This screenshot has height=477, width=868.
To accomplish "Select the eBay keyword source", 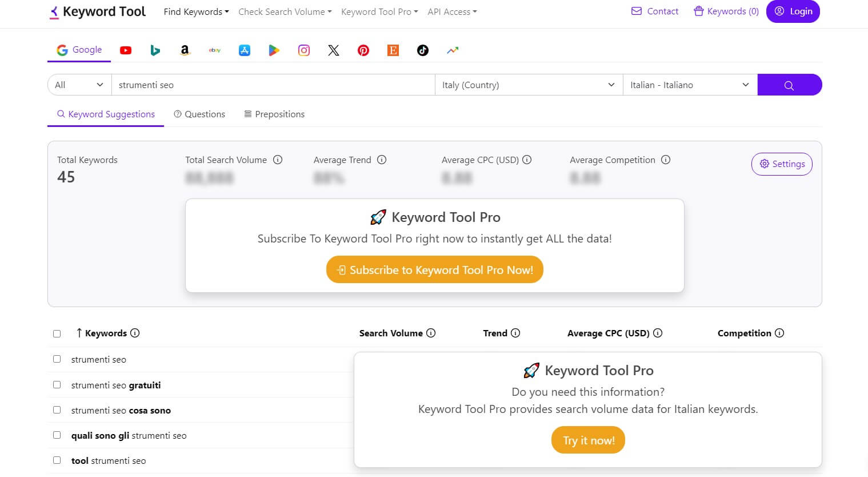I will (215, 50).
